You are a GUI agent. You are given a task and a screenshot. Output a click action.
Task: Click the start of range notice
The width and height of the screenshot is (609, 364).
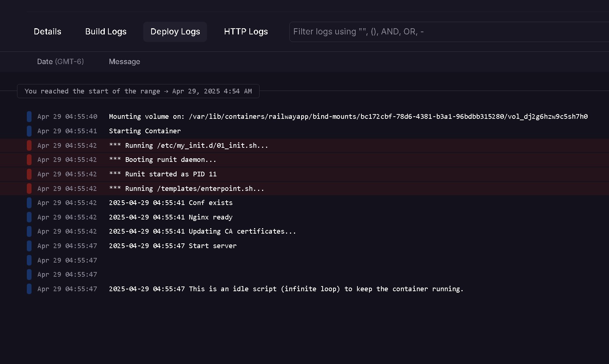tap(138, 91)
